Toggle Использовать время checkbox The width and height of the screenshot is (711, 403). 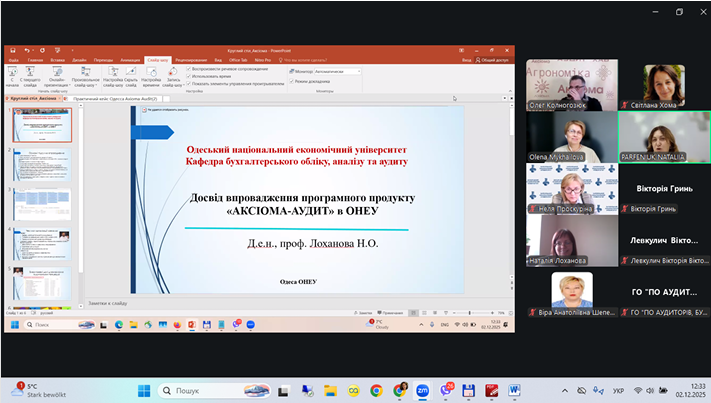(x=189, y=76)
